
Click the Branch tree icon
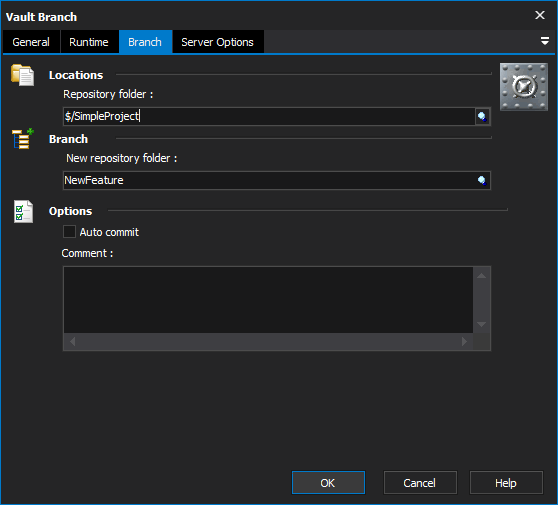tap(23, 138)
